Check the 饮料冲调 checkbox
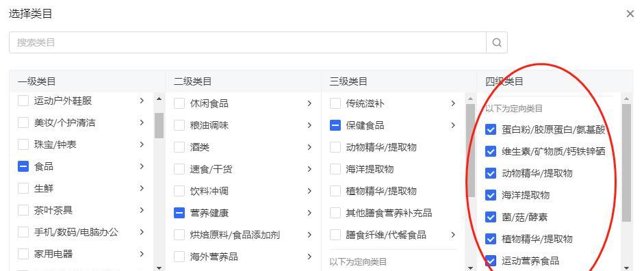 pyautogui.click(x=179, y=191)
